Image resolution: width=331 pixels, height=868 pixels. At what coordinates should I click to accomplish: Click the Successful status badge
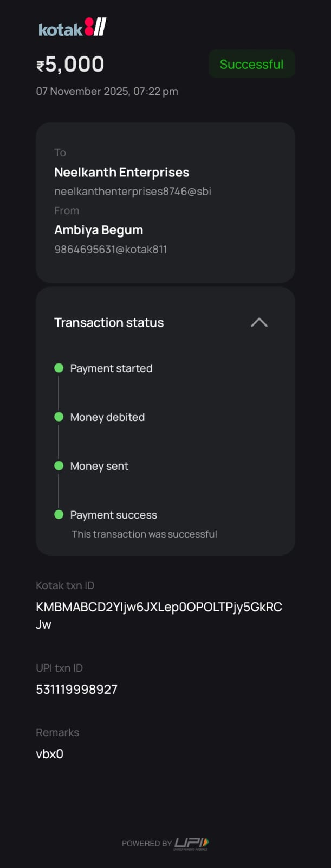pos(251,64)
